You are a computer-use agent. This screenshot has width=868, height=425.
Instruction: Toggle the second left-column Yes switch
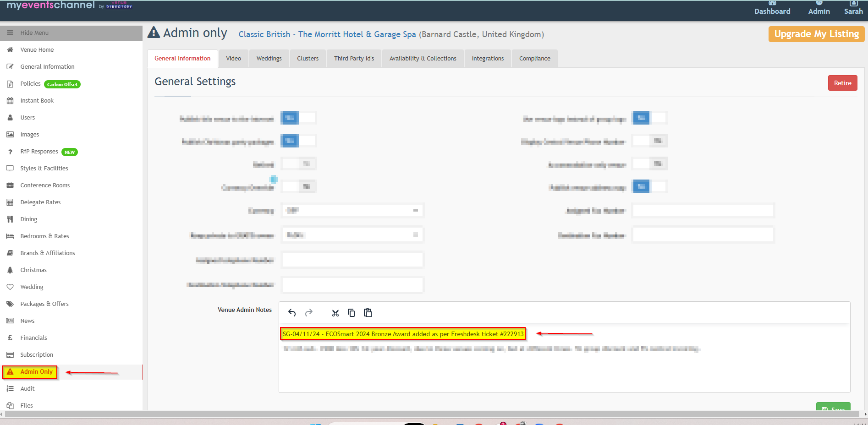coord(298,141)
